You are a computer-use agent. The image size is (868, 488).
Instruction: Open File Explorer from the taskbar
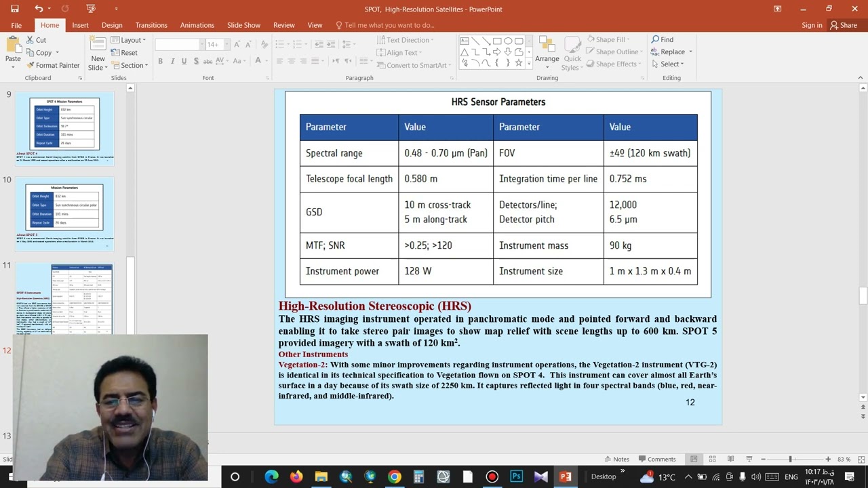(321, 476)
